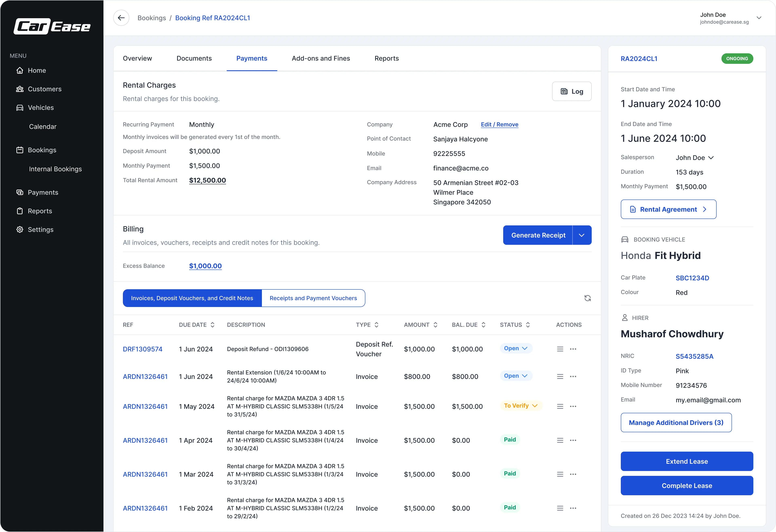The height and width of the screenshot is (532, 776).
Task: Click the Home house icon in the sidebar
Action: [x=20, y=70]
